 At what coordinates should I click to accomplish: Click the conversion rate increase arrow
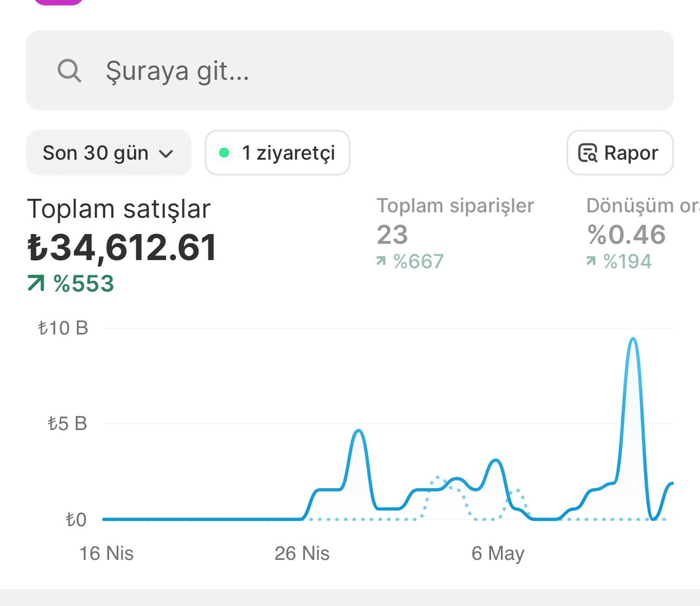pos(591,262)
